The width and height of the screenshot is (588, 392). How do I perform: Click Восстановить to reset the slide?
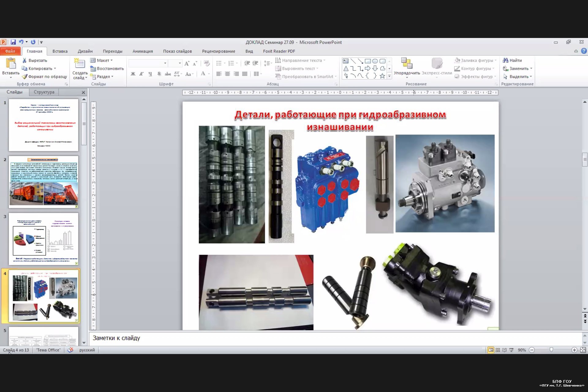click(x=107, y=69)
